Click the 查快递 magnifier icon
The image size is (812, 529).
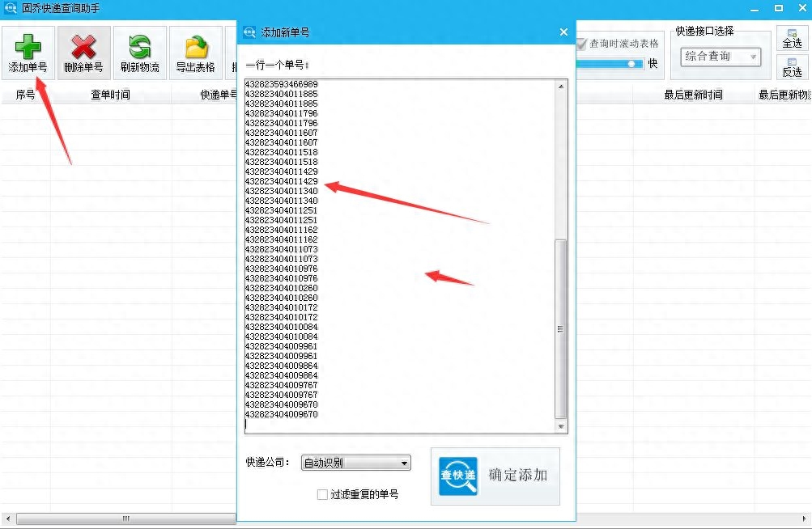pyautogui.click(x=458, y=476)
